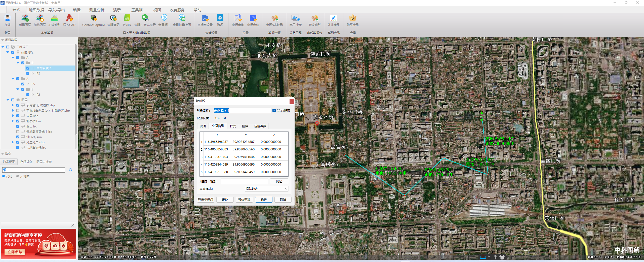Click the 购买会员 icon
Screen dimensions: 644x262
(x=352, y=18)
